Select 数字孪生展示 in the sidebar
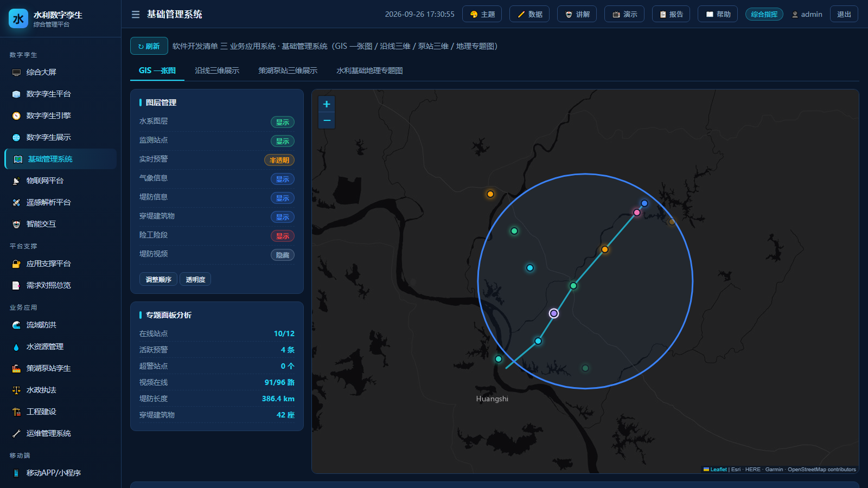Image resolution: width=868 pixels, height=488 pixels. 60,137
